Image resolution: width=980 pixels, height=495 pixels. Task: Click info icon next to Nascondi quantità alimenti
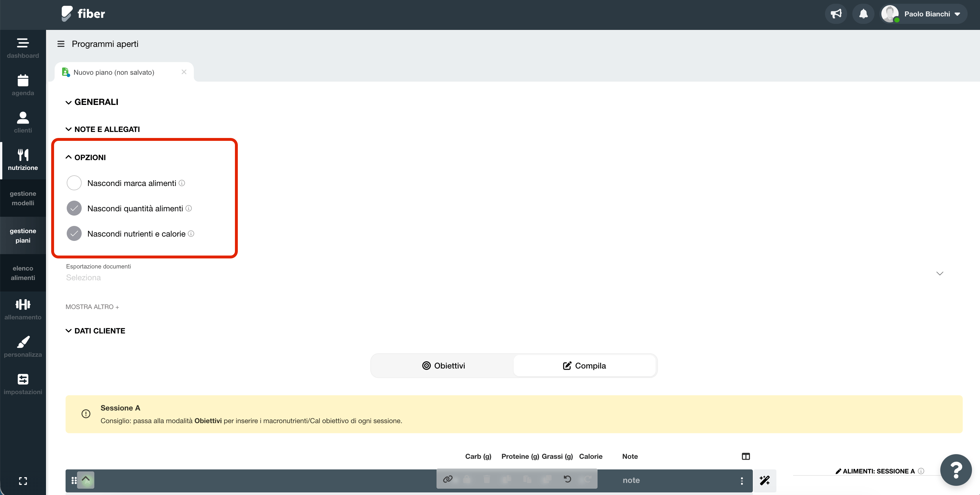pos(189,208)
